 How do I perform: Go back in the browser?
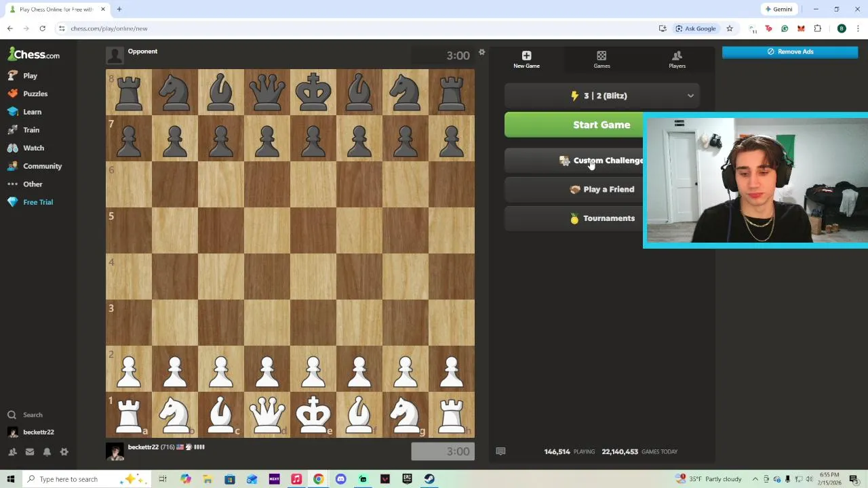(x=10, y=28)
